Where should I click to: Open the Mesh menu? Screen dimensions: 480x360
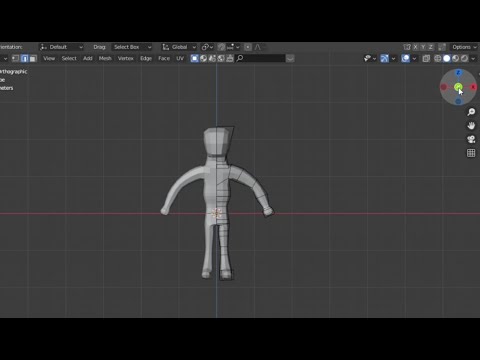click(105, 58)
